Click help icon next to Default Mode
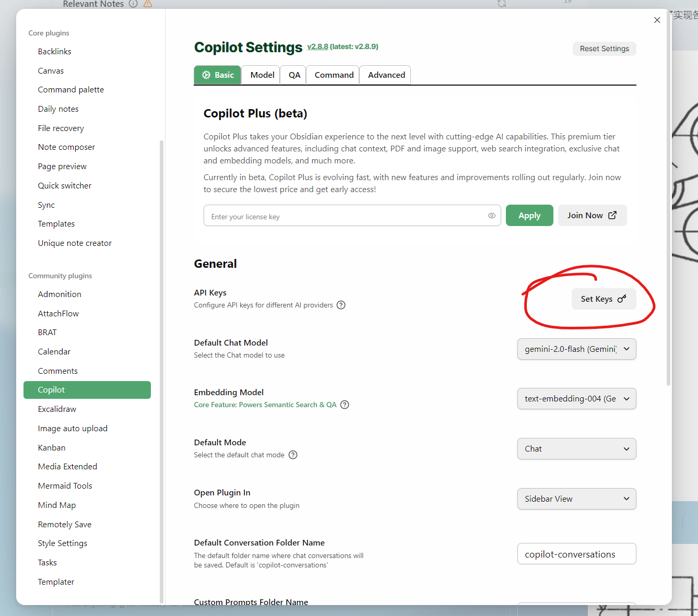The height and width of the screenshot is (616, 698). click(x=293, y=455)
